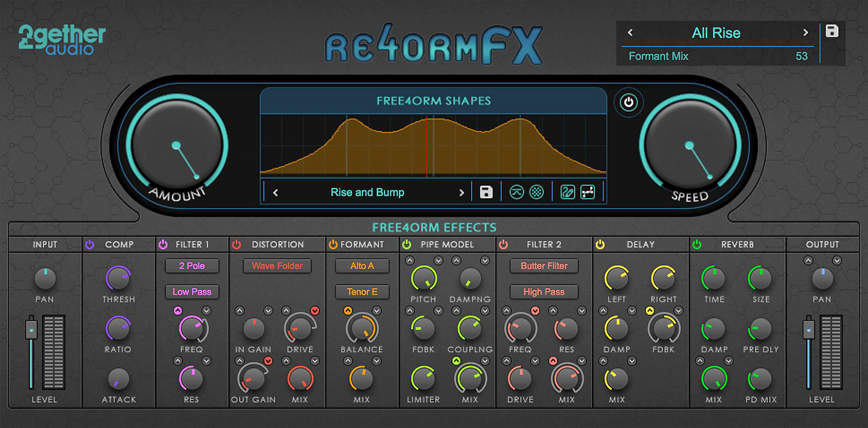Open the Wave Folder distortion type dropdown
868x428 pixels.
pyautogui.click(x=277, y=266)
